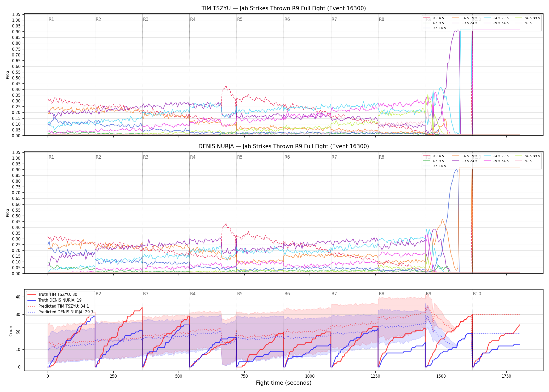Click the 'Fight time (seconds)' axis label
This screenshot has height=392, width=549.
click(284, 383)
